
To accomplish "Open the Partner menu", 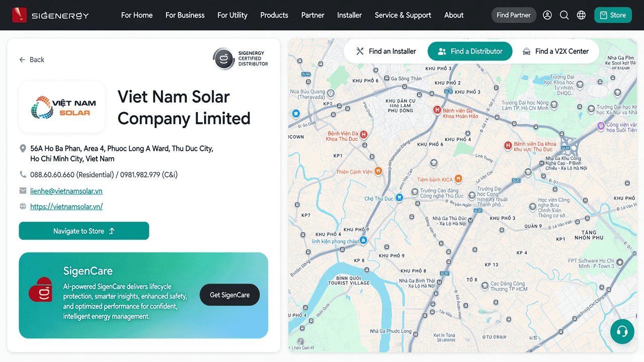I will 313,15.
